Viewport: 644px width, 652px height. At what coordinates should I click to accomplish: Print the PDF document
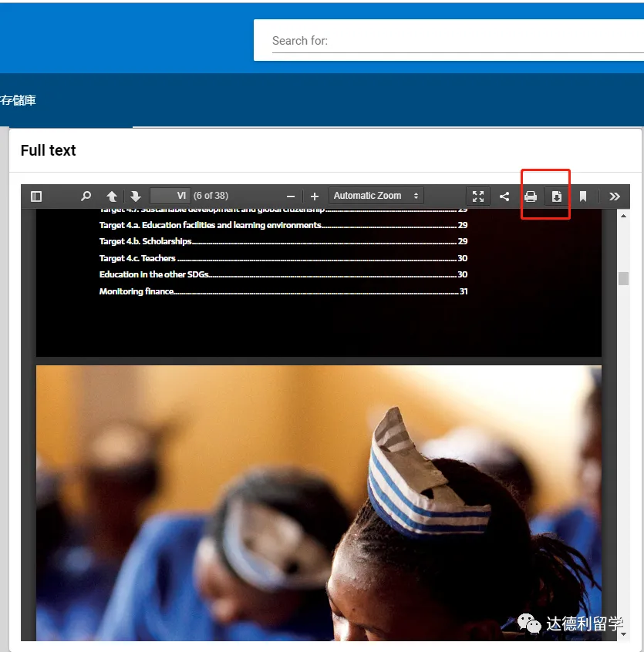point(531,197)
